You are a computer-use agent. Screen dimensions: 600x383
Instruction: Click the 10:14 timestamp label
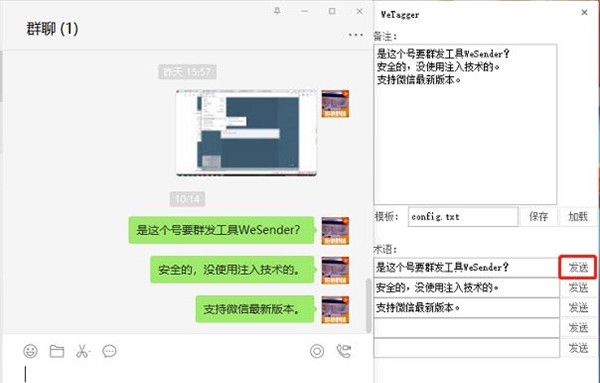[x=188, y=199]
